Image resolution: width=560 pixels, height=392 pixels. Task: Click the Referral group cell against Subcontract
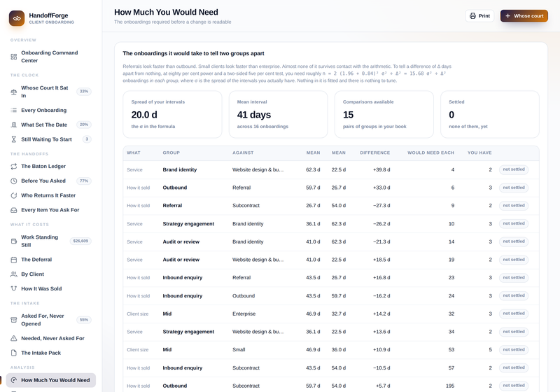click(172, 206)
